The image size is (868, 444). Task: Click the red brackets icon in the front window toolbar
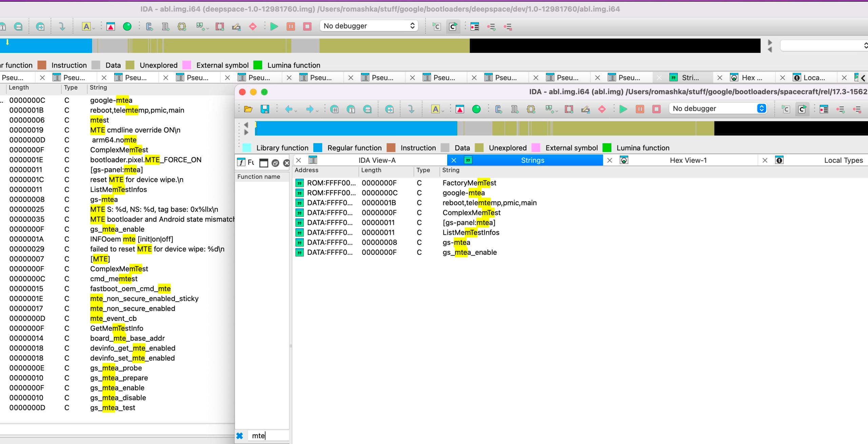(569, 109)
